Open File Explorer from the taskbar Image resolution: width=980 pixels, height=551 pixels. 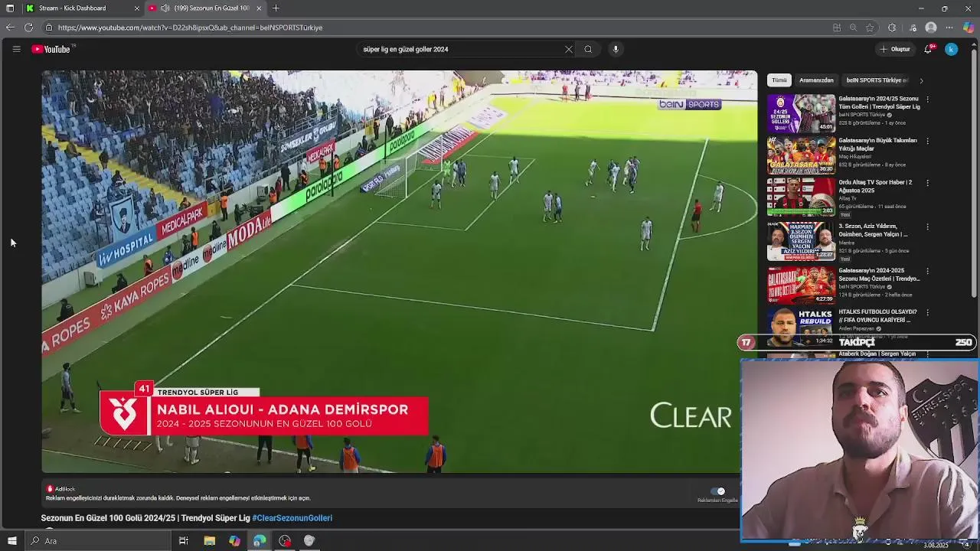pos(209,541)
